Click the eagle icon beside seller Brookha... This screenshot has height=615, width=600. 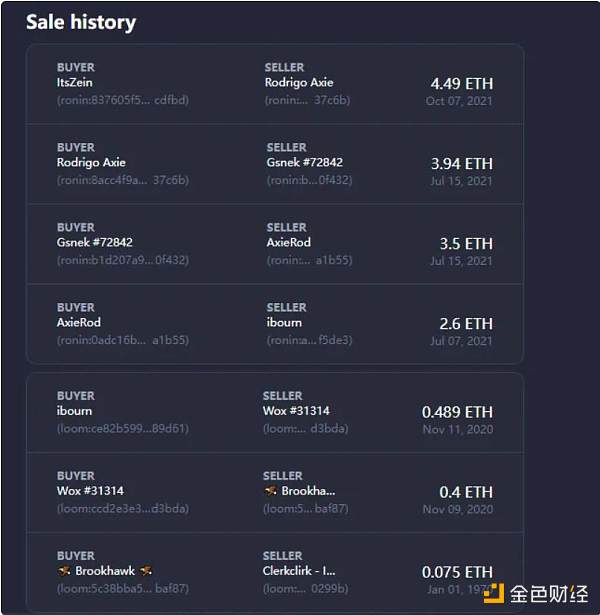pos(270,491)
